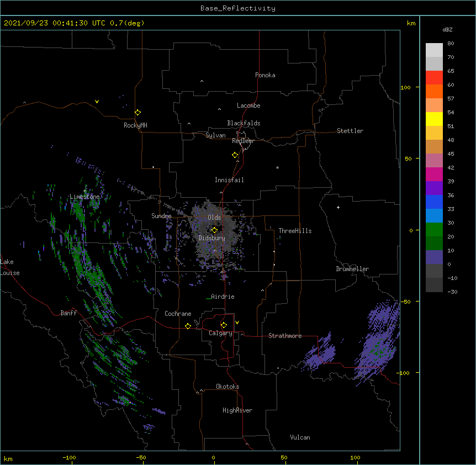Click the Cochrane town label
The image size is (476, 465).
(178, 314)
